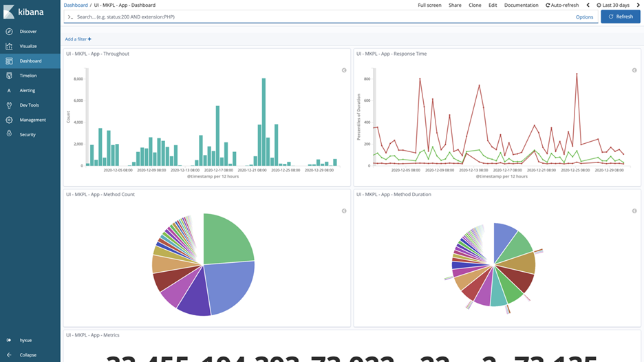
Task: Open the Security shield icon
Action: pyautogui.click(x=9, y=134)
